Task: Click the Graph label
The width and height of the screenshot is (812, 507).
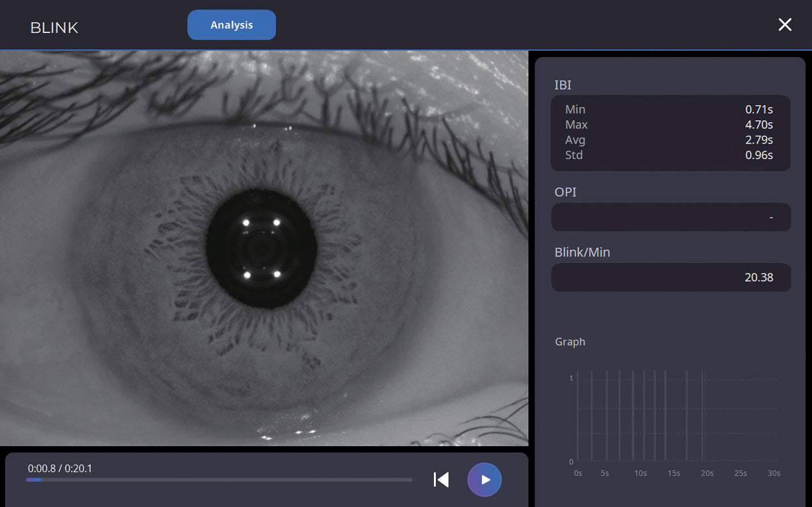Action: tap(570, 341)
